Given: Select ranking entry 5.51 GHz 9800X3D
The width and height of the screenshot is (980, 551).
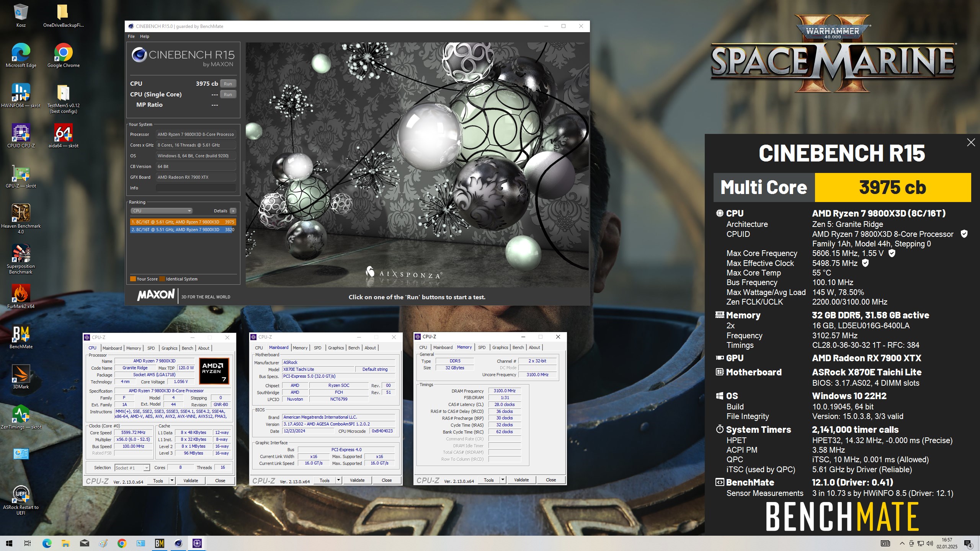Looking at the screenshot, I should tap(183, 230).
